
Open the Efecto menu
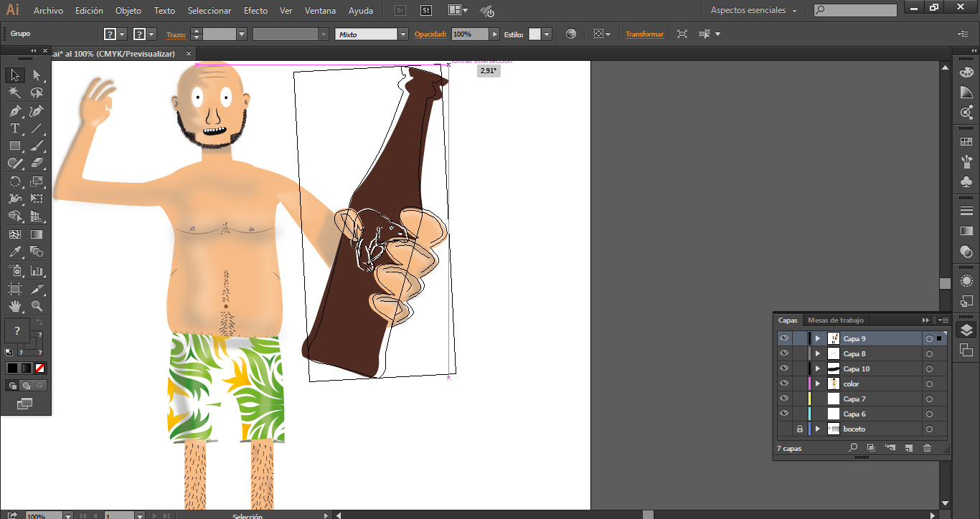coord(255,11)
